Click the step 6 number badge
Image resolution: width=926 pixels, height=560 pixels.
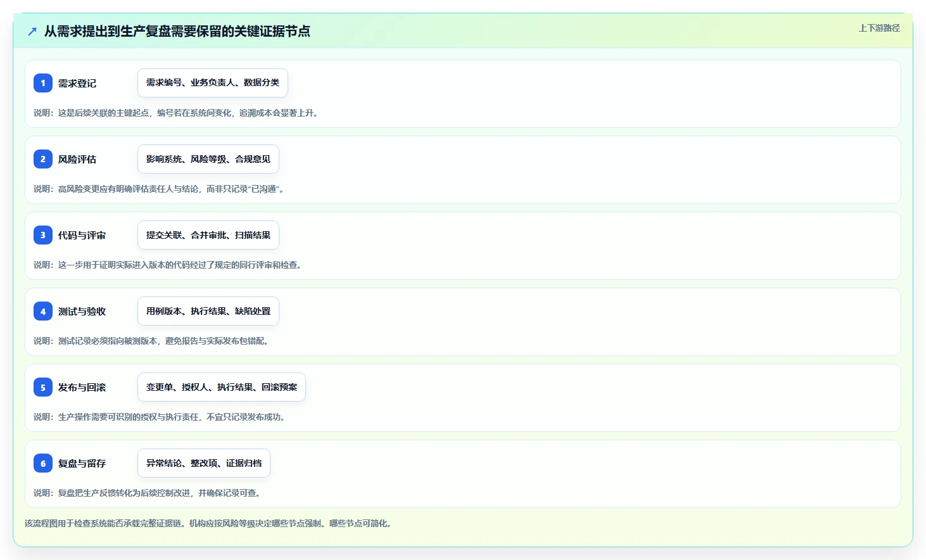[x=43, y=463]
